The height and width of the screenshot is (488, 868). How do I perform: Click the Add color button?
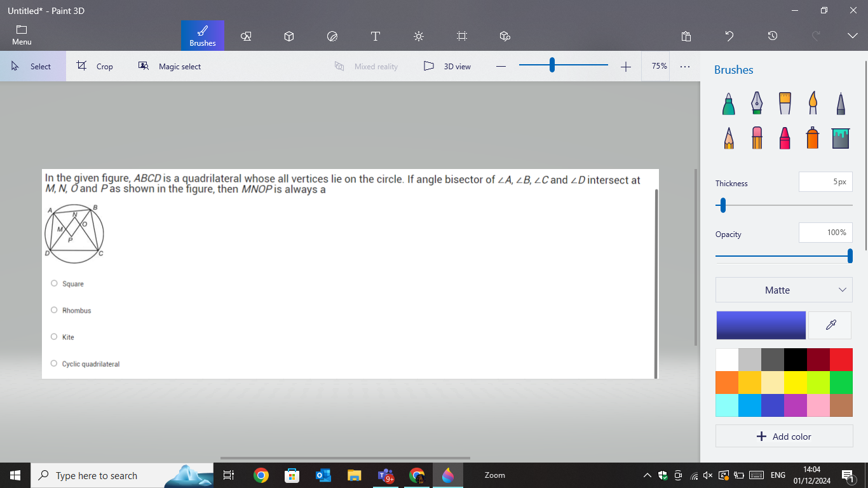coord(783,437)
